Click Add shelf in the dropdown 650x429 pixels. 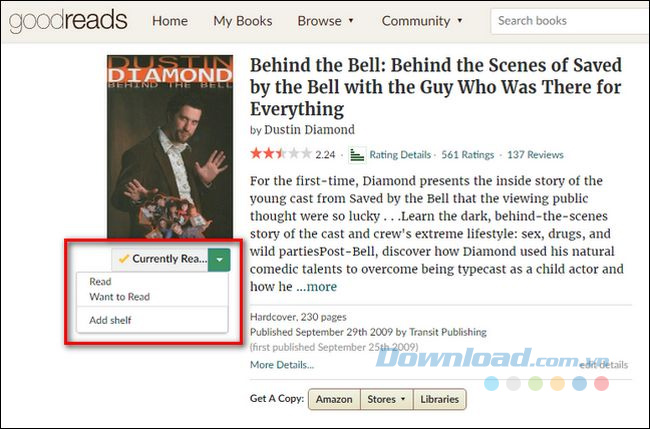[110, 320]
